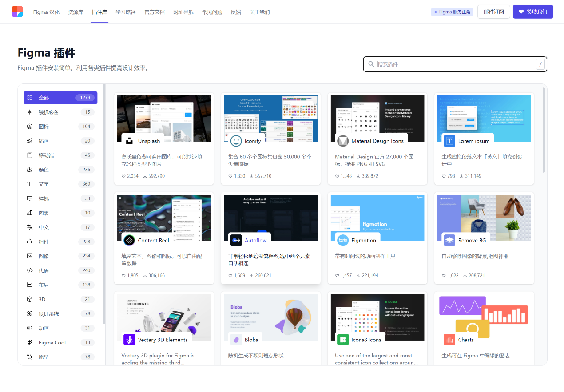Click the 236 count badge for 颜色

click(x=86, y=170)
